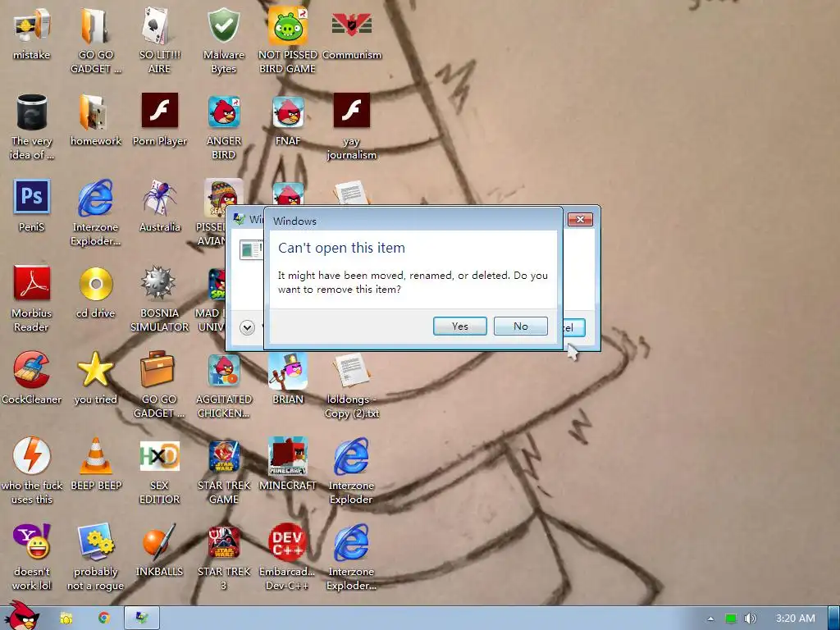Select the Interzone Exploder icon beside MINECRAFT

(x=352, y=472)
